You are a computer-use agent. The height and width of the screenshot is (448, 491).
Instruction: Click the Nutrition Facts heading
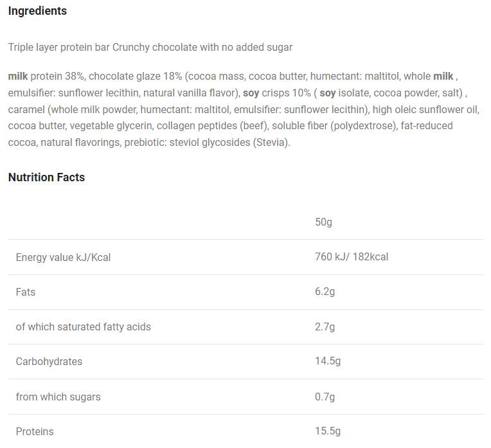tap(46, 177)
